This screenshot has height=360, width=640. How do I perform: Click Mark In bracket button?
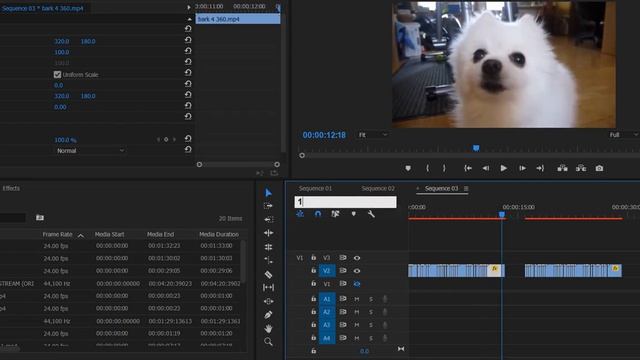(x=427, y=168)
